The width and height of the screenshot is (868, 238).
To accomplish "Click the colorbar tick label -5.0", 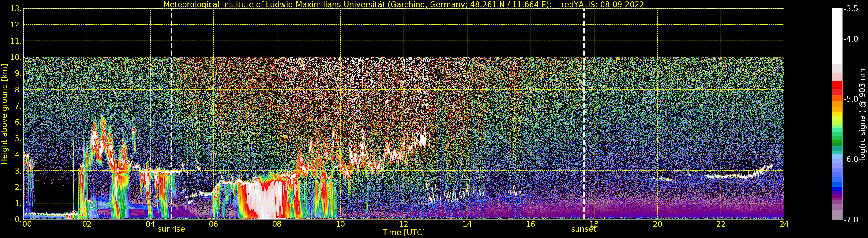I will tap(851, 99).
